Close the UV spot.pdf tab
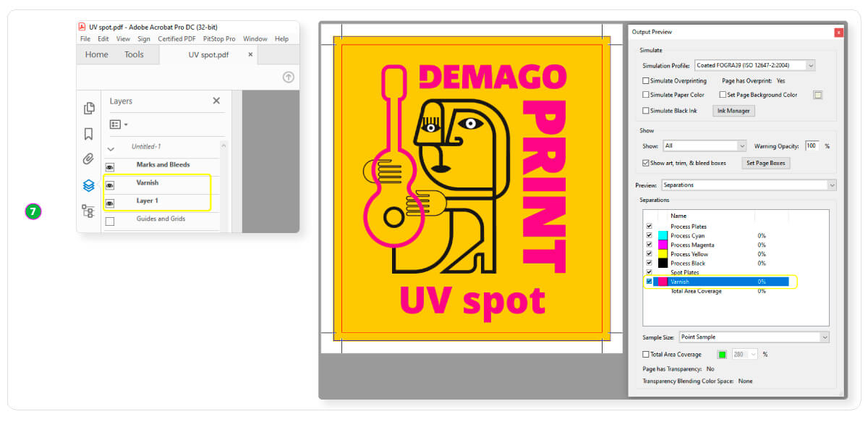Screen dimensions: 868x422 (251, 54)
